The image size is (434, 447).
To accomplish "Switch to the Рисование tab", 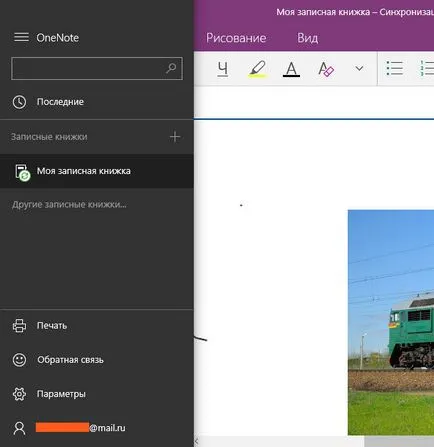I will coord(236,38).
